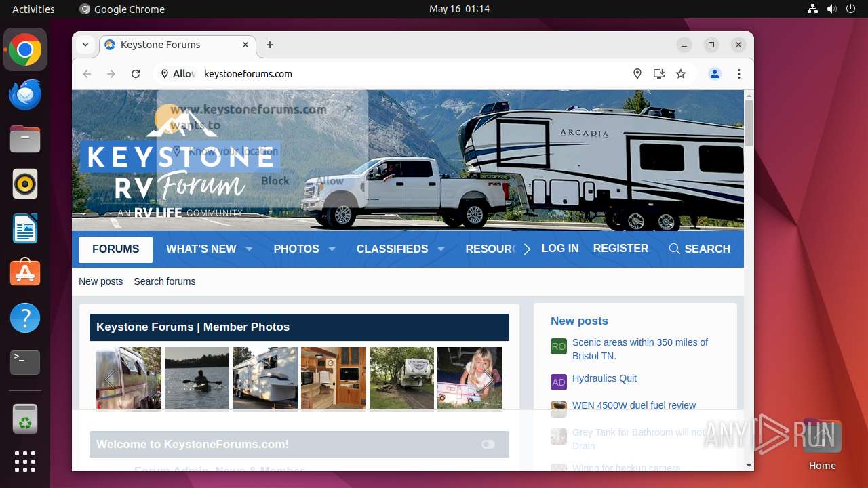Select the FORUMS navigation tab

coord(115,249)
